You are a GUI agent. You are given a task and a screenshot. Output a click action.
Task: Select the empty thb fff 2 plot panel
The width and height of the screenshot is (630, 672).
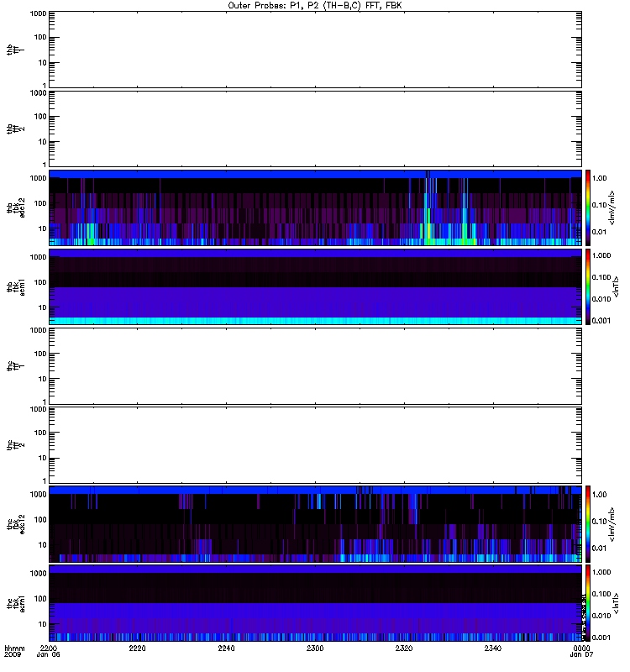click(x=315, y=129)
